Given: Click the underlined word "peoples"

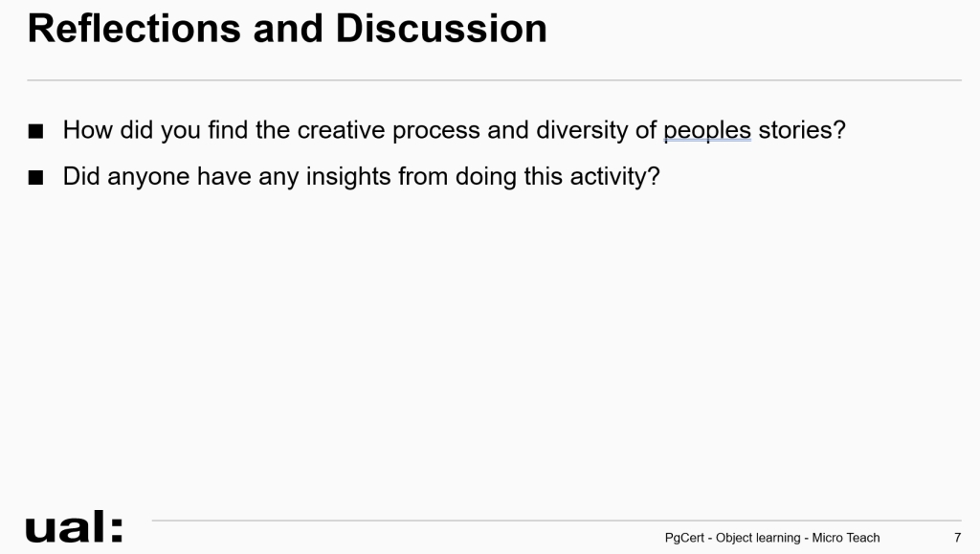Looking at the screenshot, I should click(707, 130).
